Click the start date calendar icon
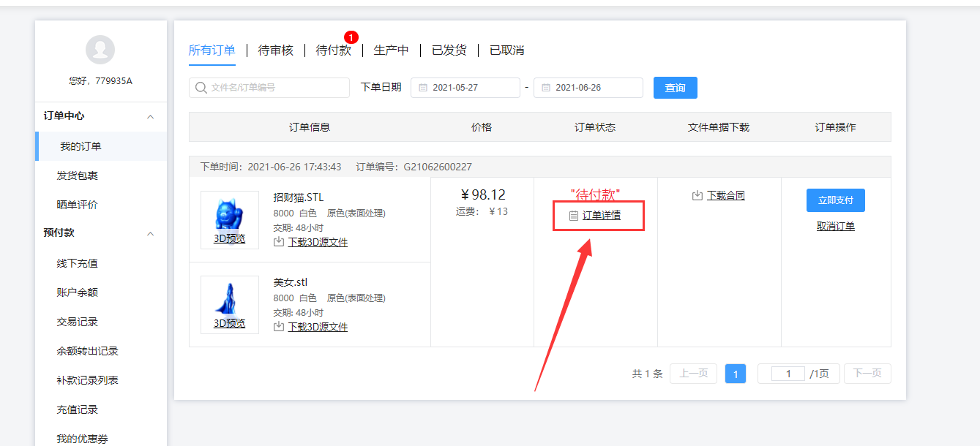 (x=423, y=88)
